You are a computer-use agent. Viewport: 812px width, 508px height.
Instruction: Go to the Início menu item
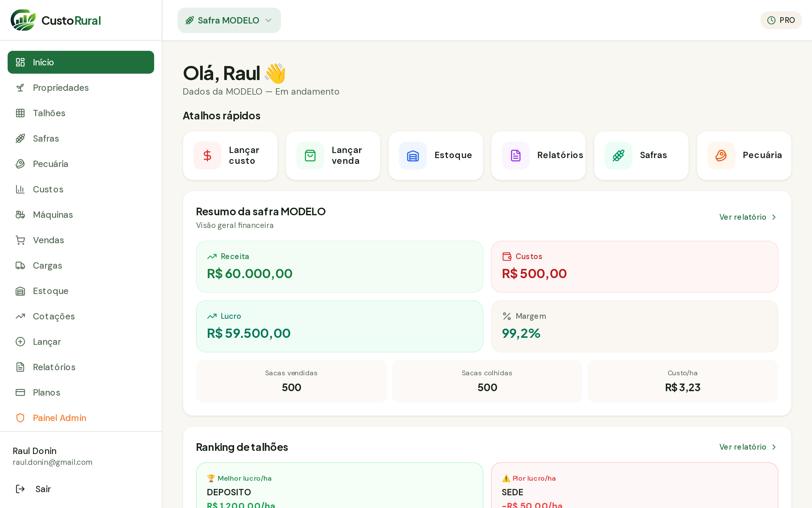[81, 62]
